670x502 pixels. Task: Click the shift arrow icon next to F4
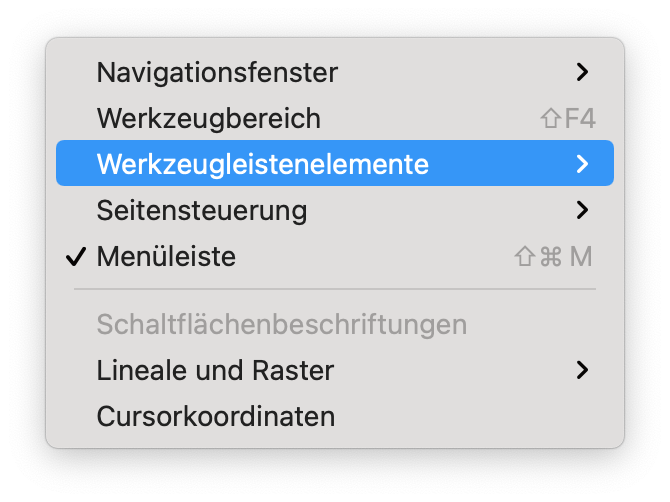tap(549, 119)
